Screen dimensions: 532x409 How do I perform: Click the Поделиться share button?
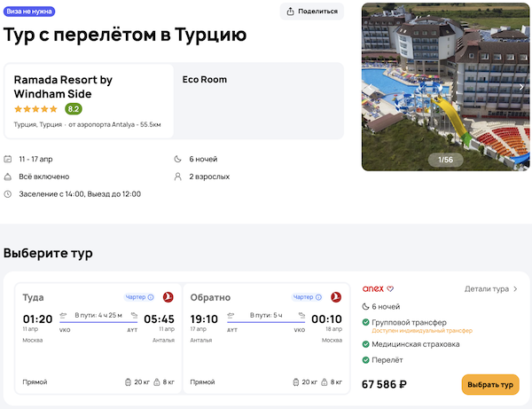(x=312, y=12)
